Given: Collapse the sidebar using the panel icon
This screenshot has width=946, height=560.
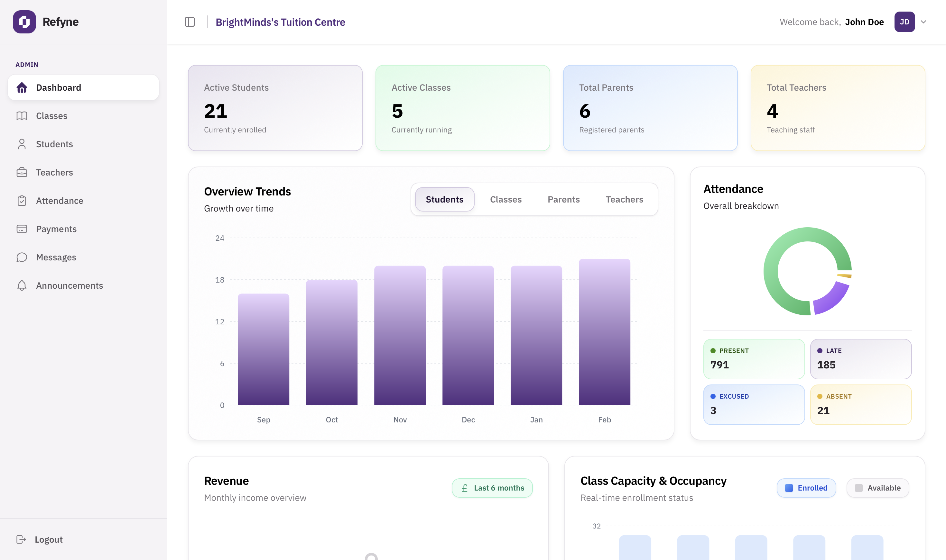Looking at the screenshot, I should tap(189, 22).
